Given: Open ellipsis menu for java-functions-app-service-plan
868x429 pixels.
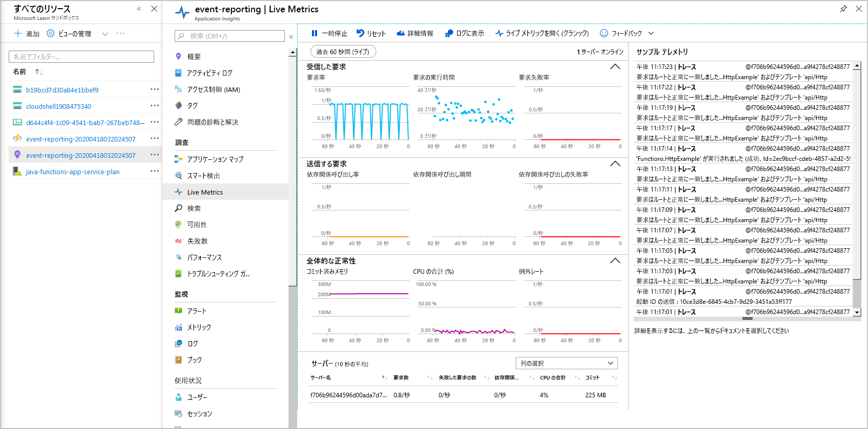Looking at the screenshot, I should (x=155, y=171).
